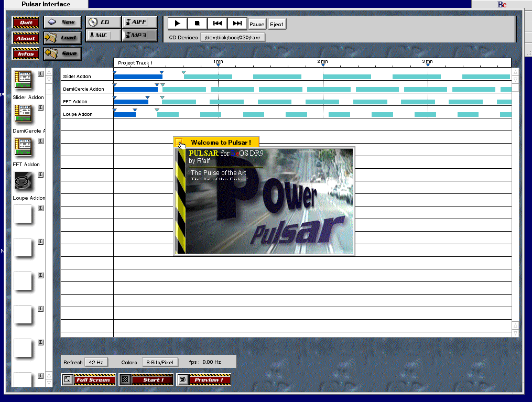Open the Refresh rate 42 Hz dropdown
Viewport: 532px width, 402px height.
[x=96, y=362]
